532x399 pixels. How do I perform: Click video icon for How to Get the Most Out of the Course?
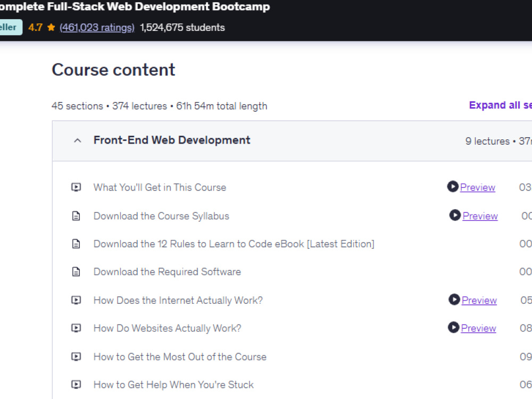[x=76, y=356]
